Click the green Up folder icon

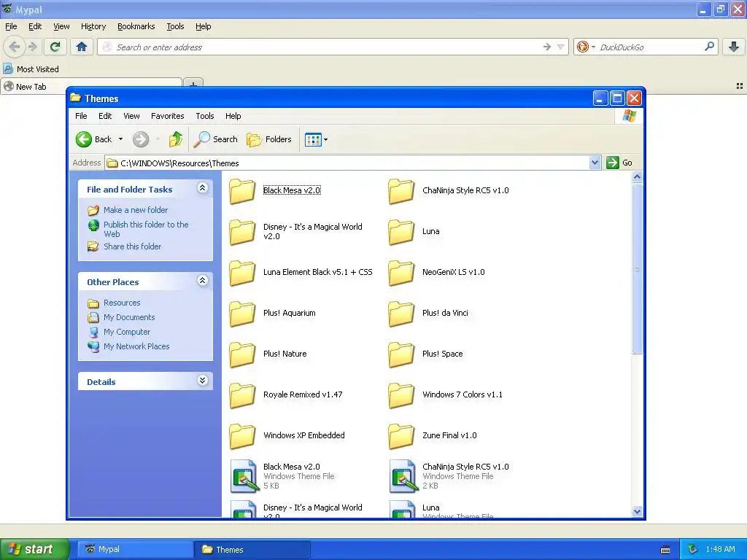(175, 139)
